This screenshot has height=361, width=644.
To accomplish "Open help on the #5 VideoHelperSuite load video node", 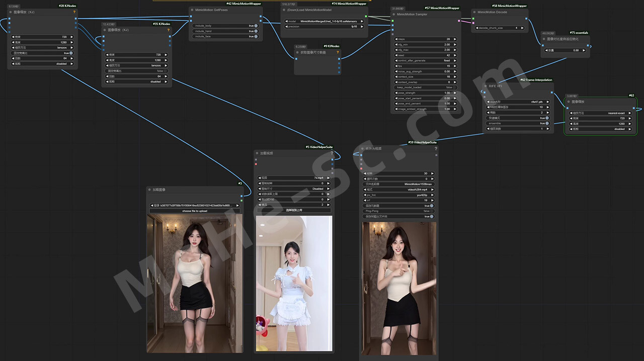I will coord(332,152).
